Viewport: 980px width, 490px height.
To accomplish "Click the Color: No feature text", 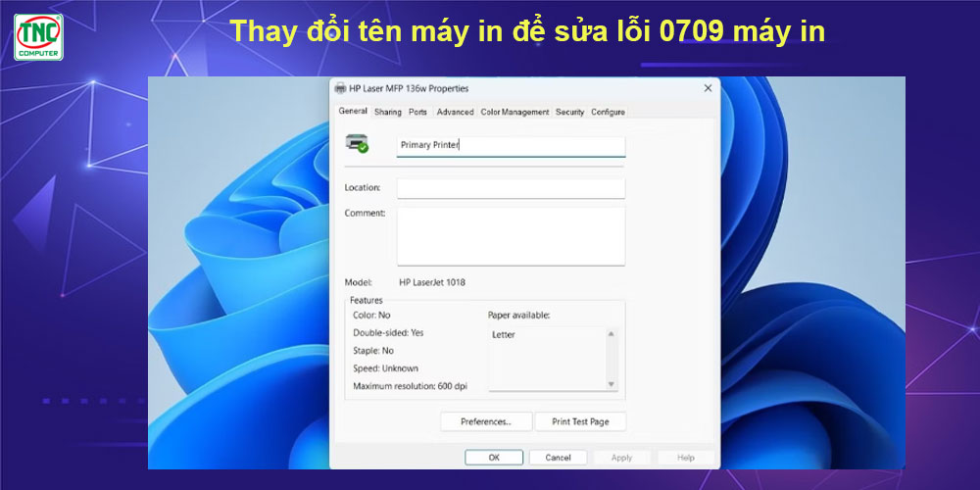I will click(371, 315).
